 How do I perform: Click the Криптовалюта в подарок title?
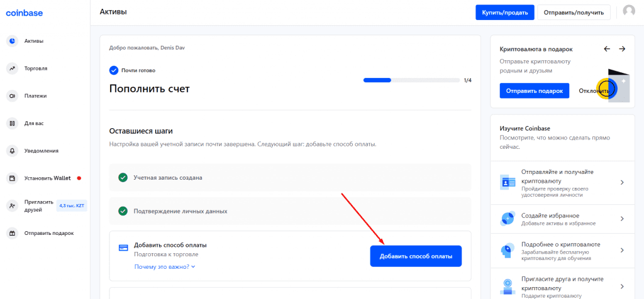coord(536,49)
